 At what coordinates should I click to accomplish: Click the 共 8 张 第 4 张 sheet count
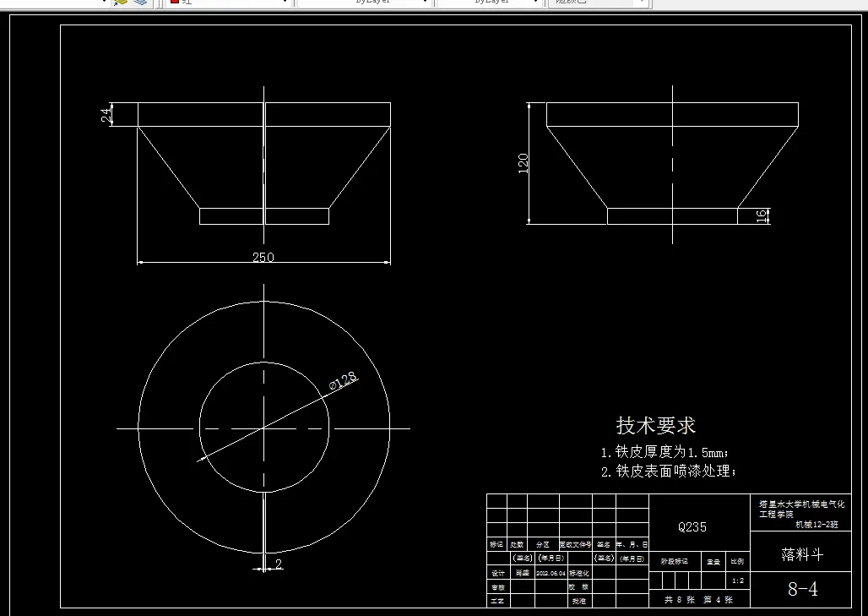pyautogui.click(x=698, y=599)
